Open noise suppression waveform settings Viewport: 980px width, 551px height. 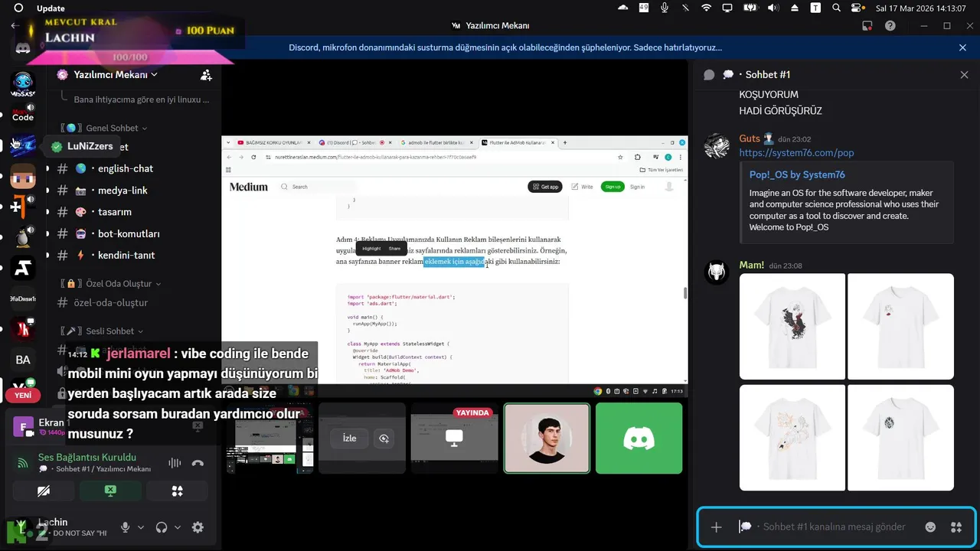click(x=175, y=462)
